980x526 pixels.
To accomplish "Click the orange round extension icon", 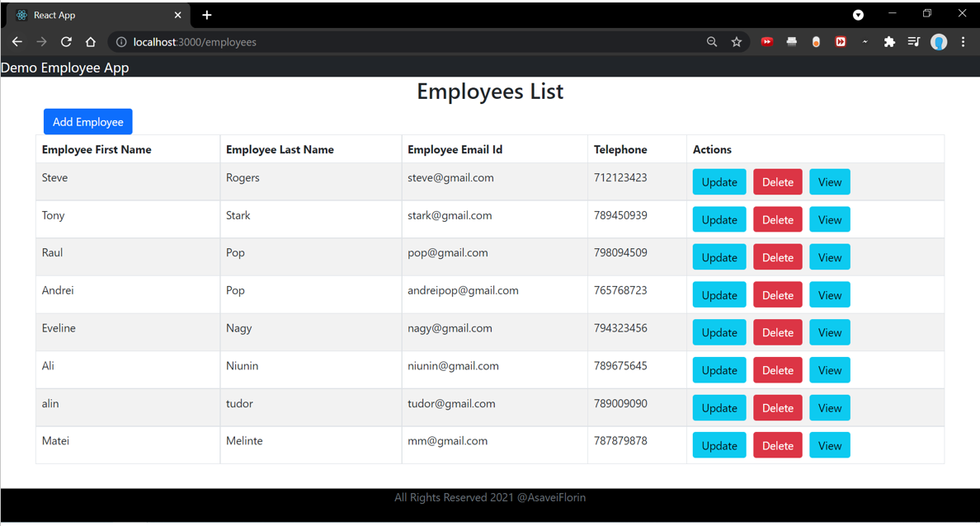I will [816, 42].
